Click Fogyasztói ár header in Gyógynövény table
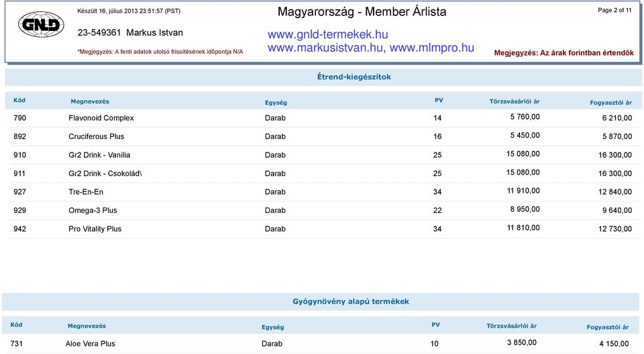Image resolution: width=644 pixels, height=354 pixels. pyautogui.click(x=608, y=327)
